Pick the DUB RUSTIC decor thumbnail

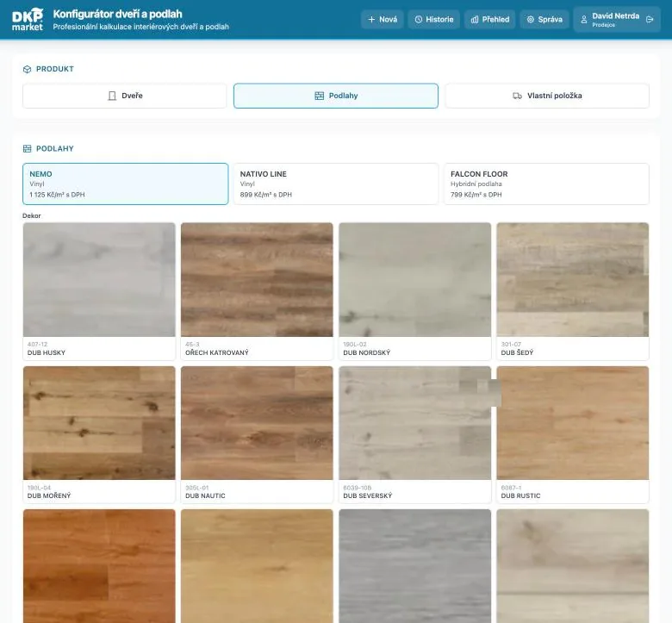573,434
